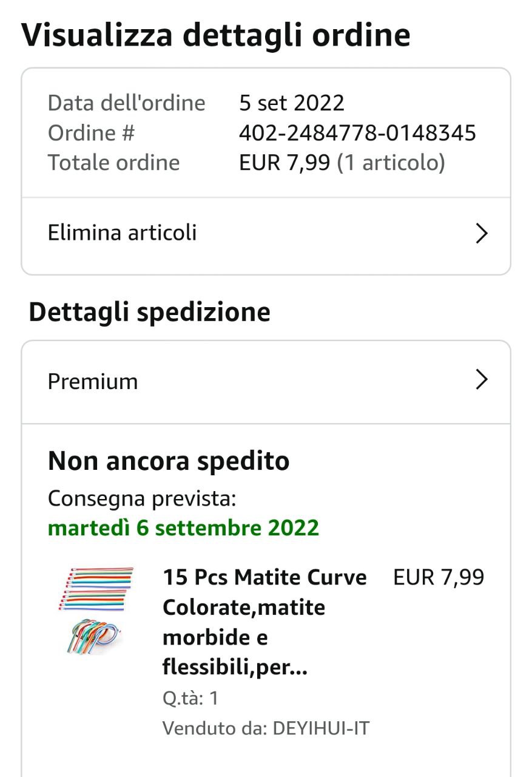The width and height of the screenshot is (532, 777).
Task: Tap the Elimina articoli label
Action: 122,232
